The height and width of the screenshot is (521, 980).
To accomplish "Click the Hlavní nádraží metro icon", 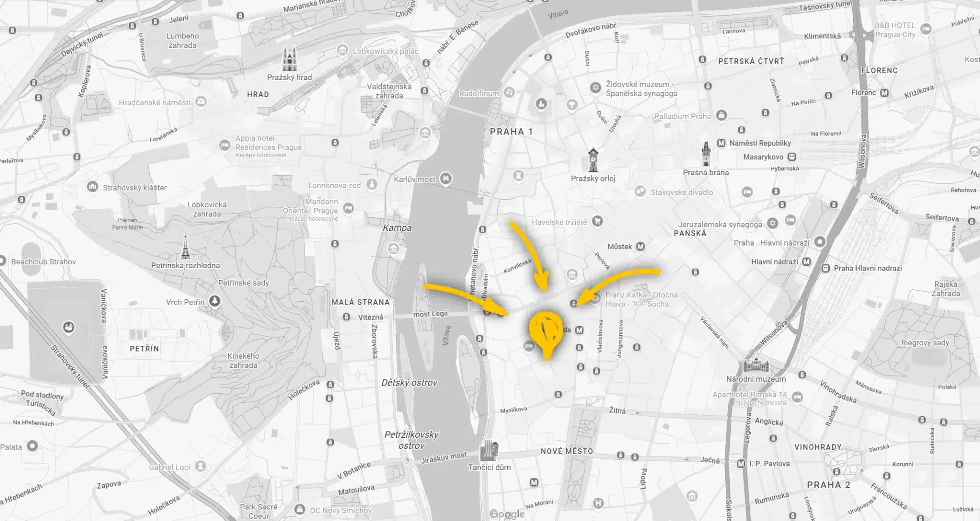I will tap(807, 262).
